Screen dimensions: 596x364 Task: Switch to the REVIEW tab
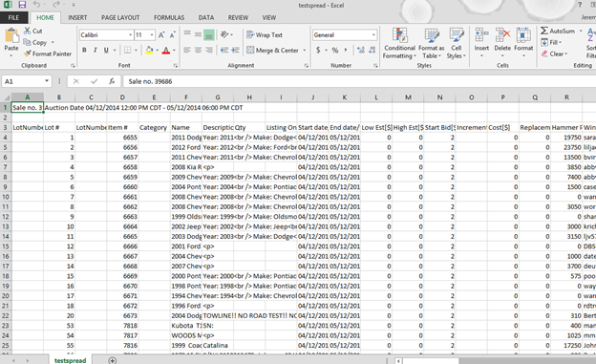(238, 17)
